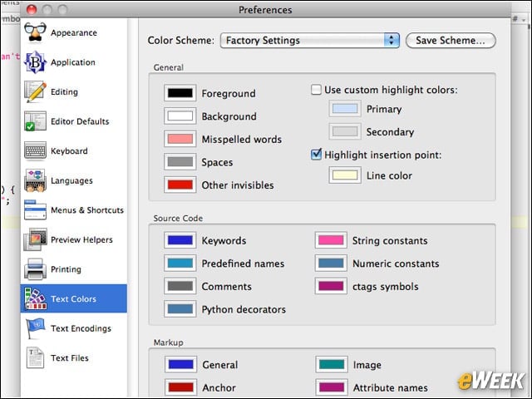Click the Languages typewriter icon
The height and width of the screenshot is (399, 532).
click(x=35, y=180)
